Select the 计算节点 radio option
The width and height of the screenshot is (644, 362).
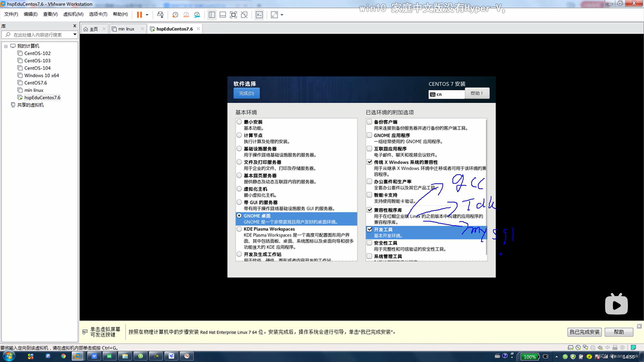pyautogui.click(x=239, y=135)
